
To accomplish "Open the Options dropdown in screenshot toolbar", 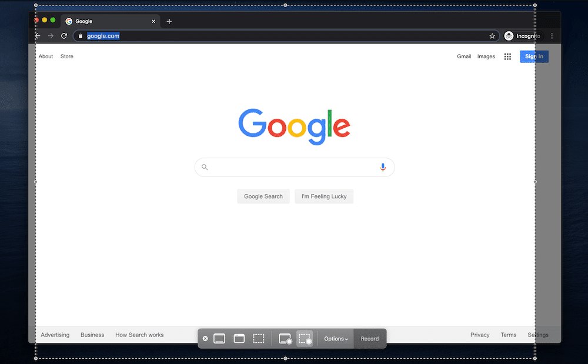I will click(336, 339).
